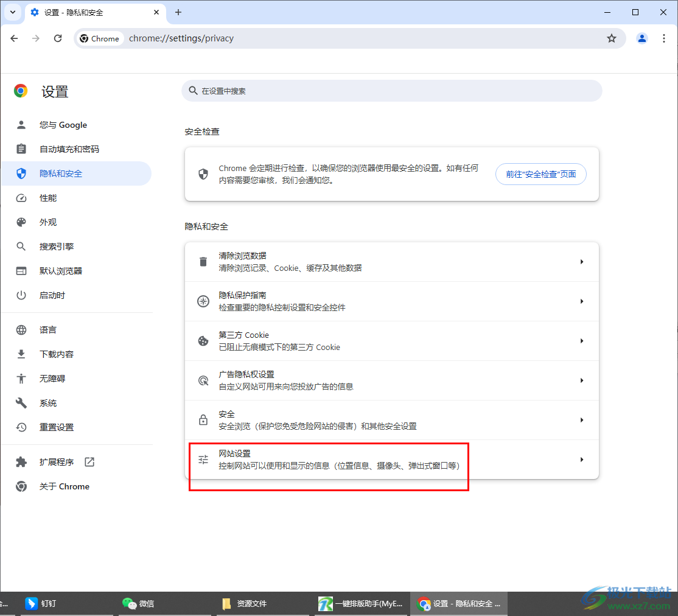Expand arrow on 安全 row

tap(582, 420)
